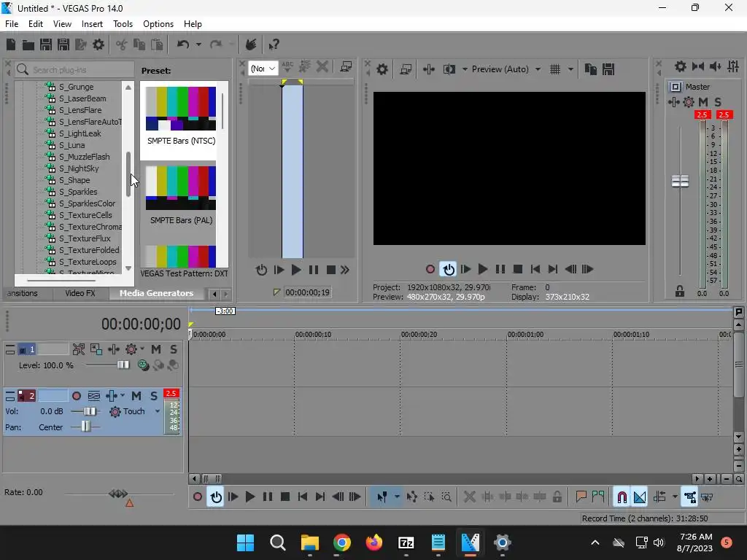Save preview snapshot to file
The height and width of the screenshot is (560, 747).
(608, 69)
